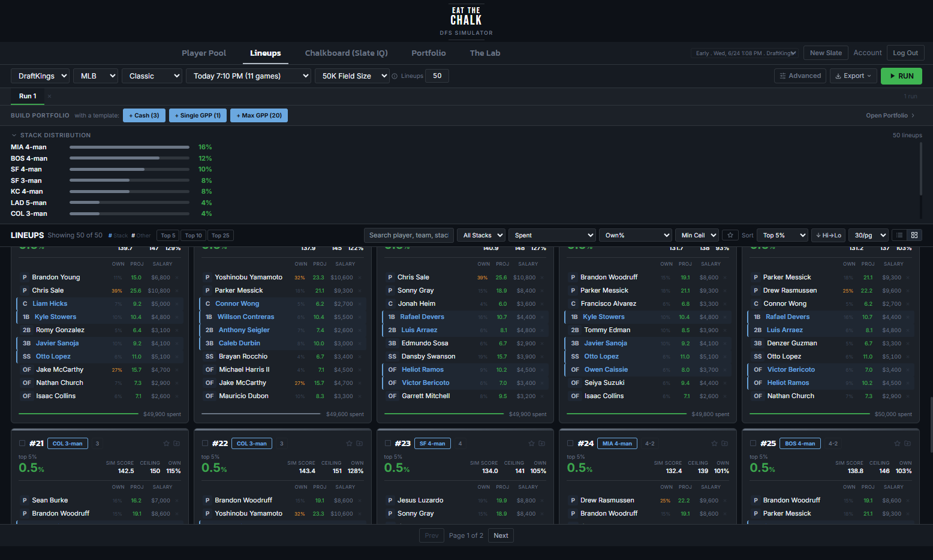933x560 pixels.
Task: Select the lineup #21 checkbox
Action: (x=22, y=444)
